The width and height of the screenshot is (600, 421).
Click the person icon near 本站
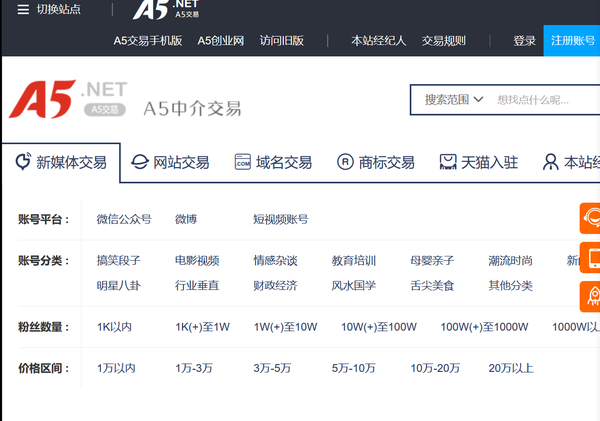tap(551, 162)
